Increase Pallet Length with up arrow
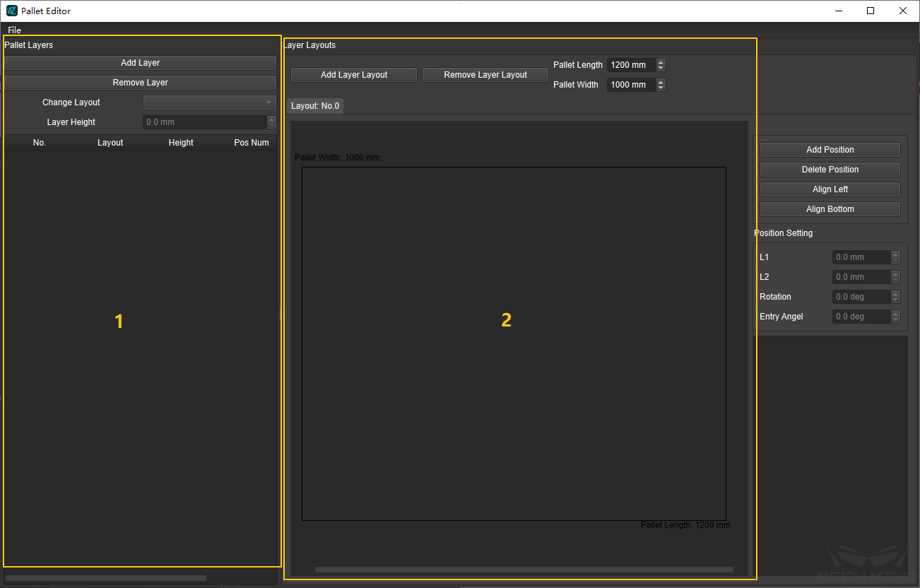Image resolution: width=920 pixels, height=588 pixels. 661,62
